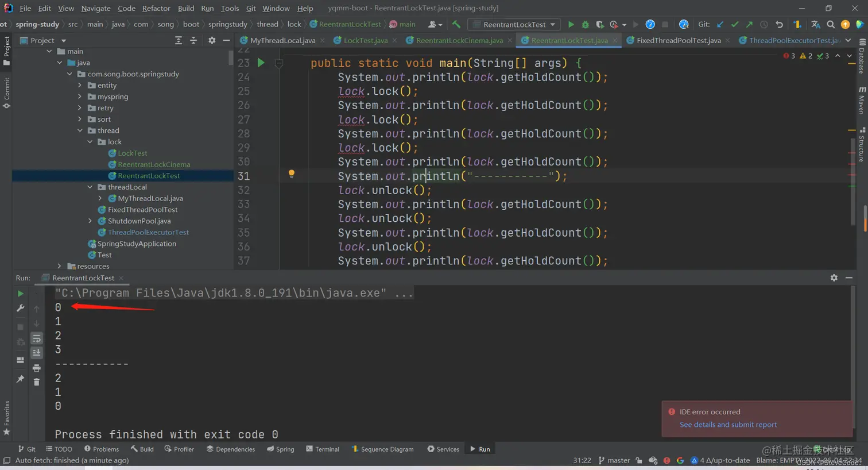The width and height of the screenshot is (868, 470).
Task: Toggle Project tool window side stripe
Action: point(6,51)
